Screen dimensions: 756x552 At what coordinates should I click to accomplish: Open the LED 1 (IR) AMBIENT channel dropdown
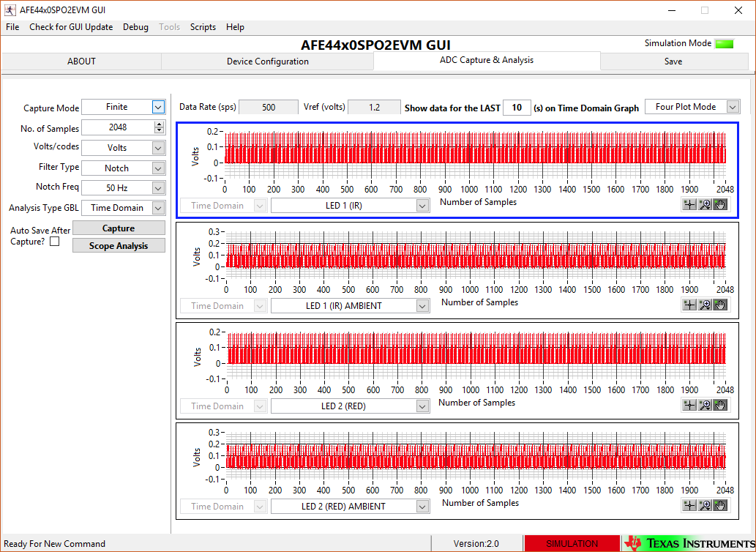click(422, 306)
